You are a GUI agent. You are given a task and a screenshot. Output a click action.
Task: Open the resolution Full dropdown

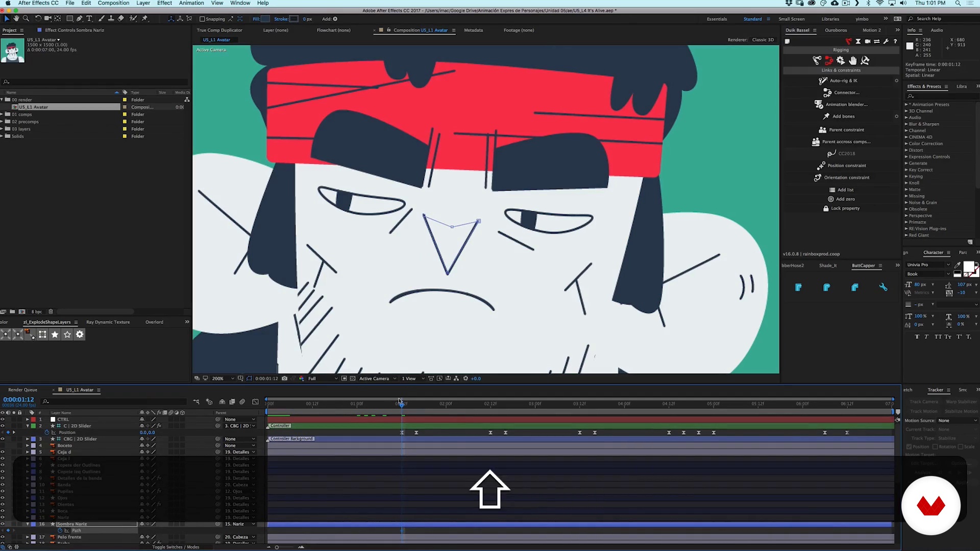click(323, 379)
